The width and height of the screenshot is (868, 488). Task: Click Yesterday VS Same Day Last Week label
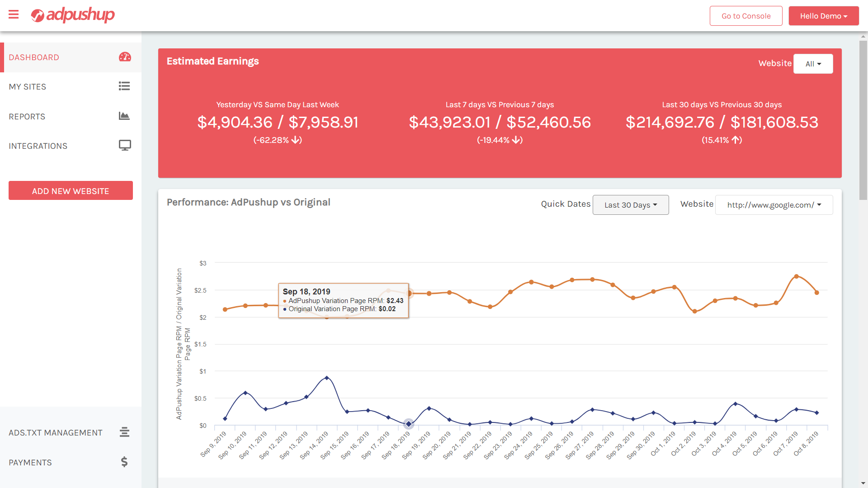[x=278, y=104]
